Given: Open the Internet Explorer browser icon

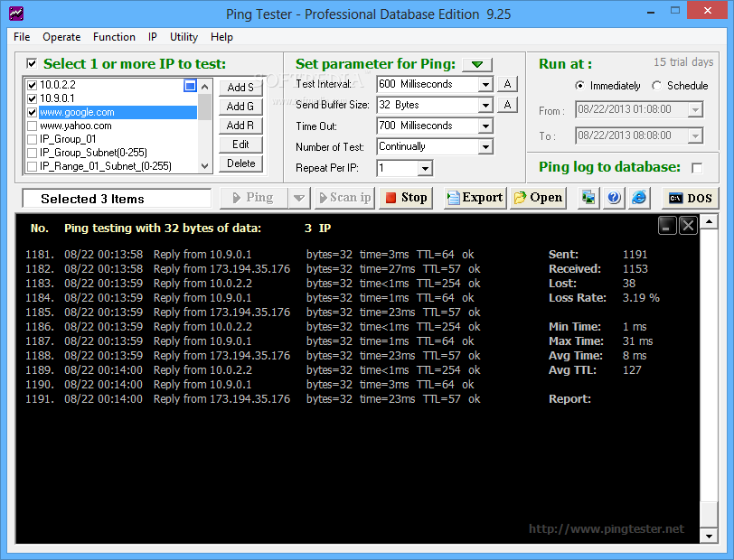Looking at the screenshot, I should pyautogui.click(x=639, y=198).
